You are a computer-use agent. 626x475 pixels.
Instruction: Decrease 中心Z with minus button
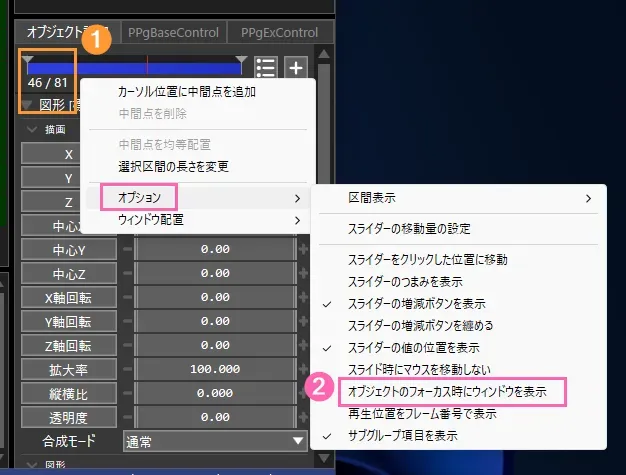(127, 273)
